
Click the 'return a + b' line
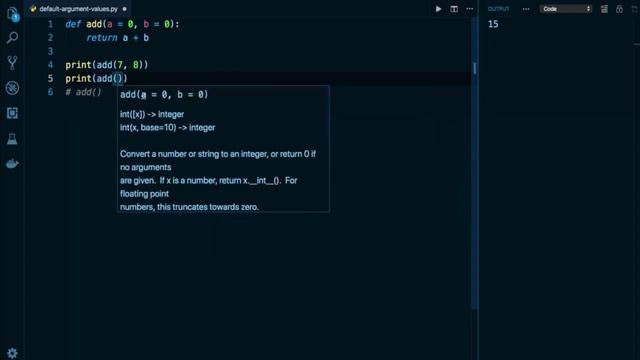[118, 38]
